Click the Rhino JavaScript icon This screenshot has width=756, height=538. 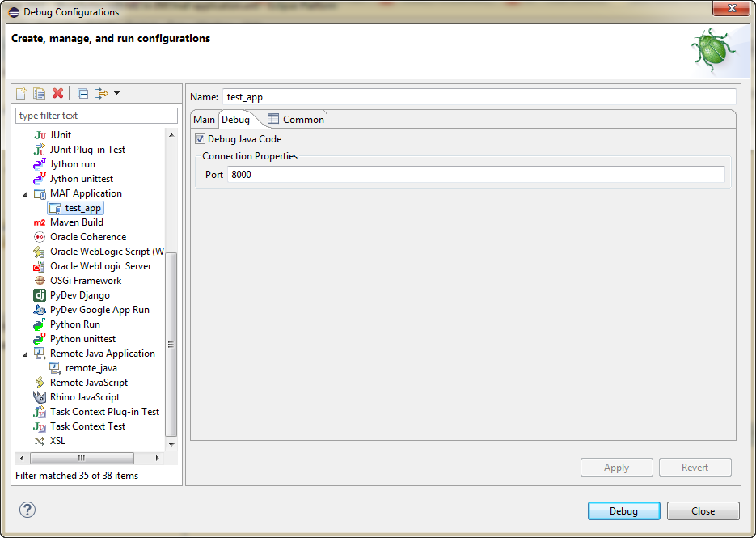tap(40, 397)
